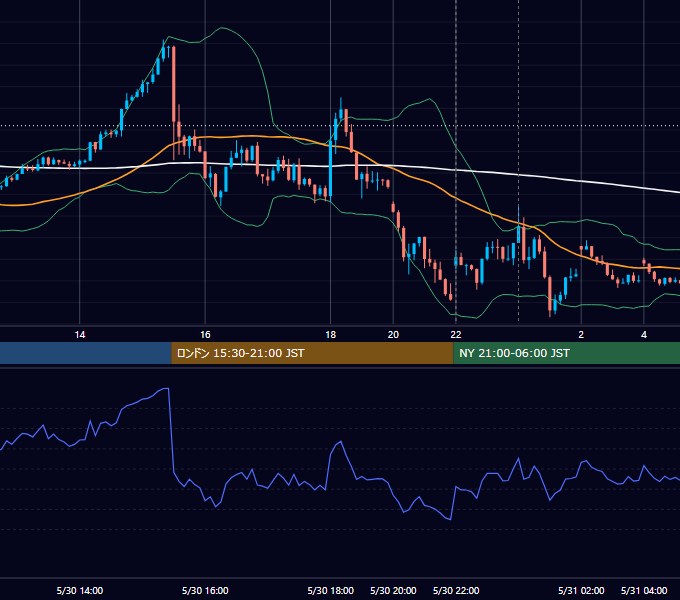
Task: Click the 18 hour label under price chart
Action: (x=330, y=335)
